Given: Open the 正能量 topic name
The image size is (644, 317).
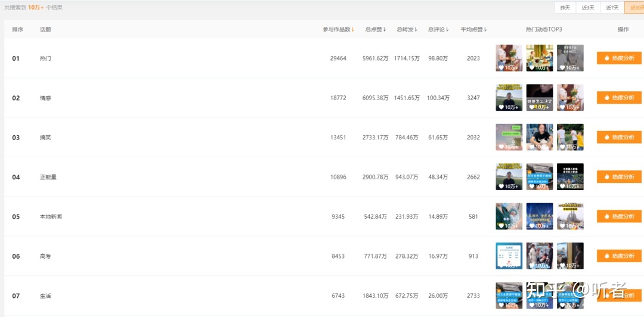Looking at the screenshot, I should 48,177.
